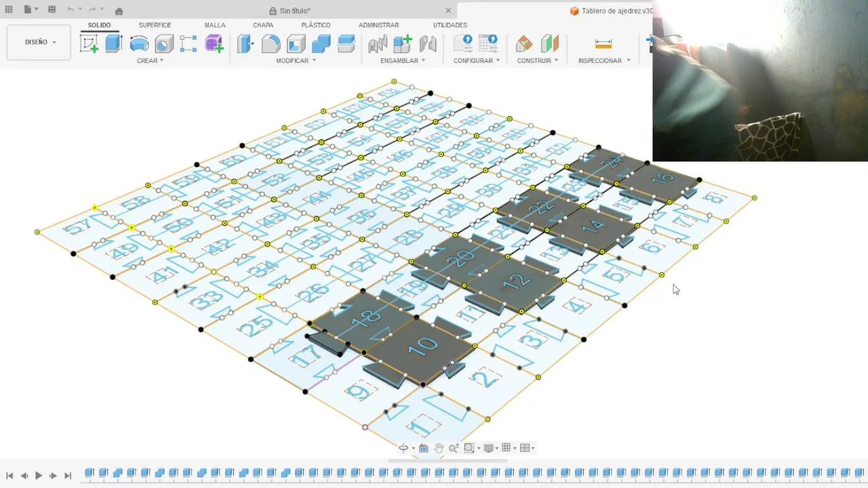Screen dimensions: 868x488
Task: Select the New Component tool
Action: pyautogui.click(x=403, y=44)
